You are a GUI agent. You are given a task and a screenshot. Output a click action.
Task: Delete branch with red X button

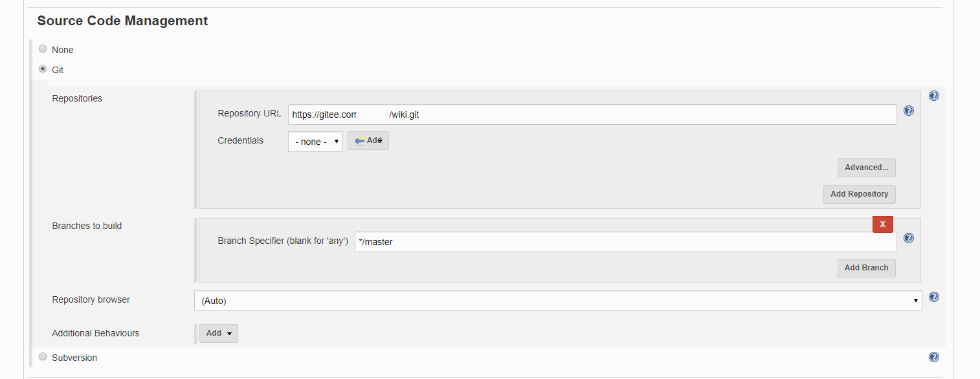tap(883, 224)
